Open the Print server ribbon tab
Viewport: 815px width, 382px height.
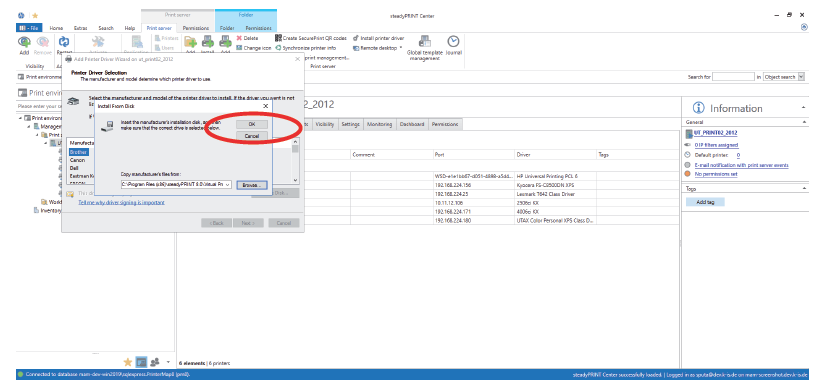coord(159,28)
